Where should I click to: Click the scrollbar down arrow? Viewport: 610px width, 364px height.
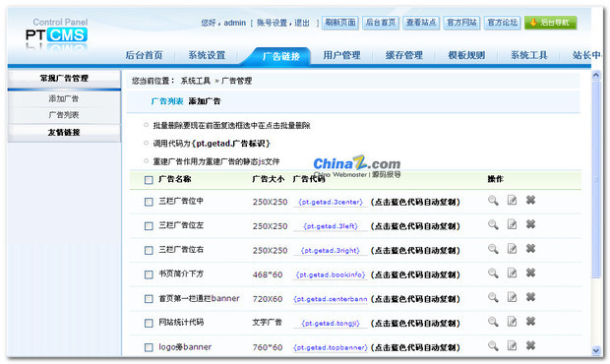pos(595,351)
